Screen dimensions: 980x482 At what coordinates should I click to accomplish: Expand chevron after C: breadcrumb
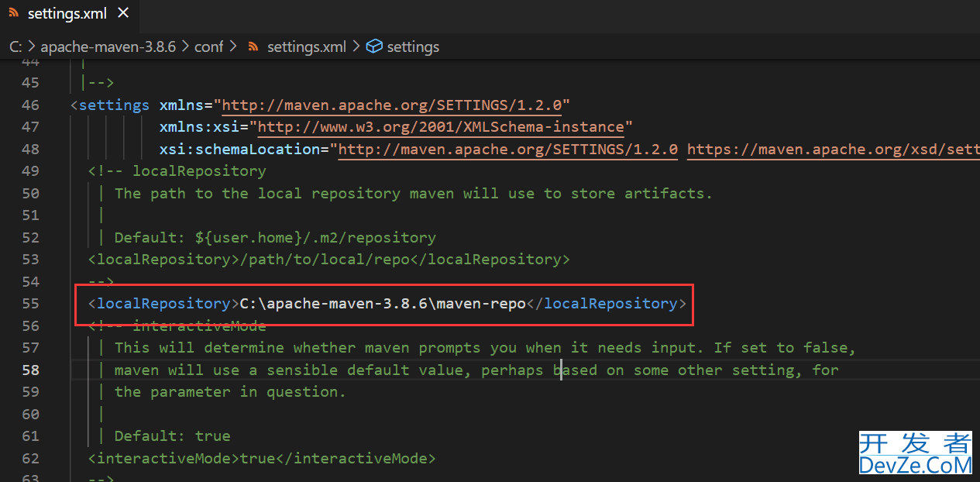coord(30,46)
